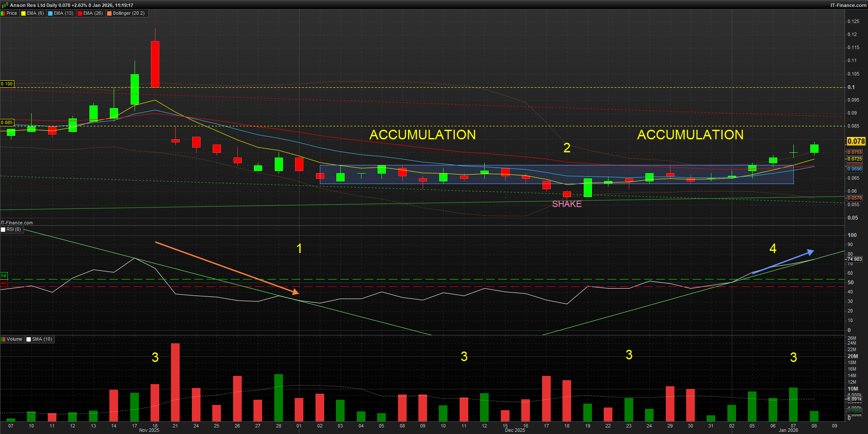Click the Volume legend color icon
Image resolution: width=868 pixels, height=434 pixels.
click(3, 339)
